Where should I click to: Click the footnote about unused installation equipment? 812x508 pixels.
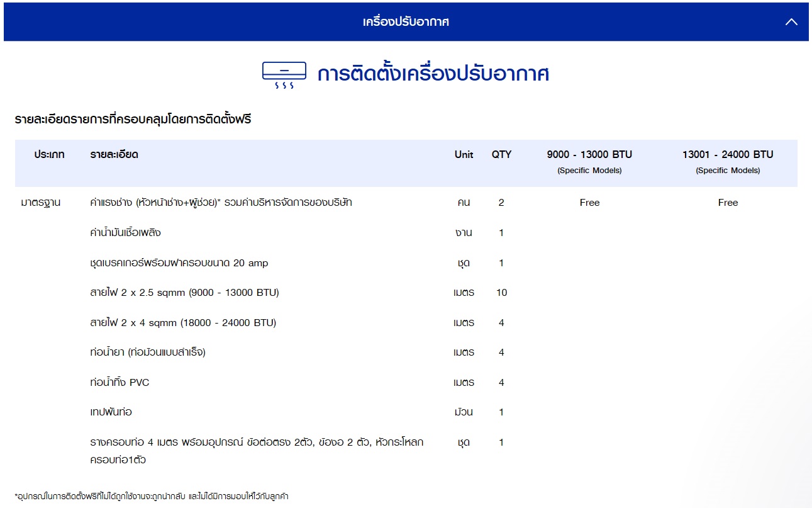151,496
